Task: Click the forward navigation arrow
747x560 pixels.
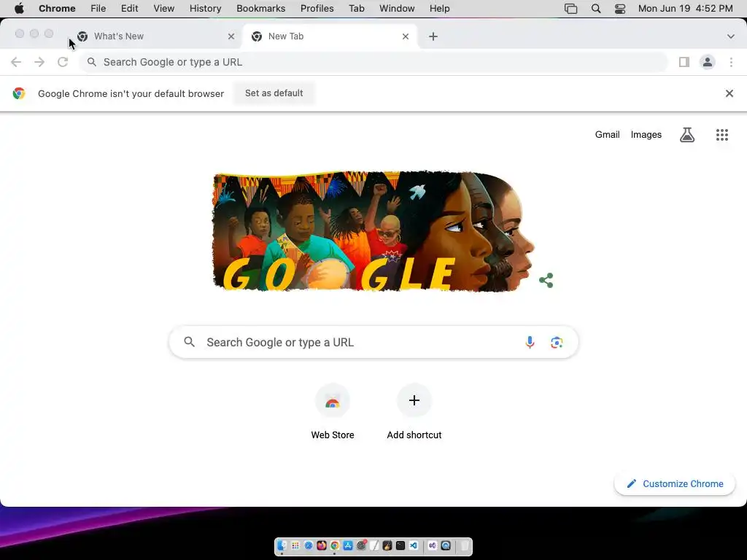Action: coord(39,62)
